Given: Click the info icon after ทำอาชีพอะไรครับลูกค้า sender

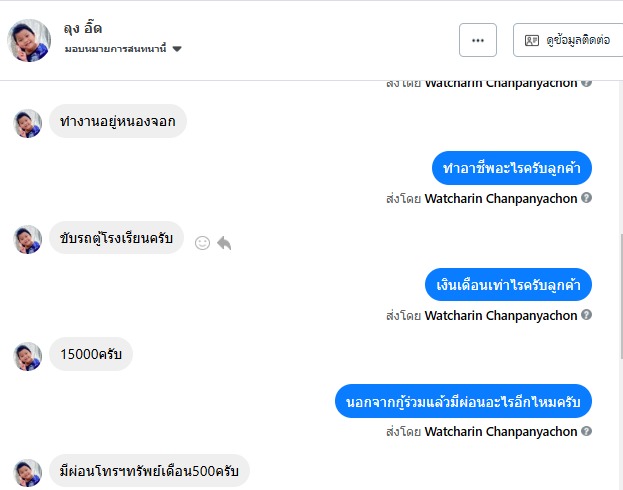Looking at the screenshot, I should pyautogui.click(x=587, y=198).
